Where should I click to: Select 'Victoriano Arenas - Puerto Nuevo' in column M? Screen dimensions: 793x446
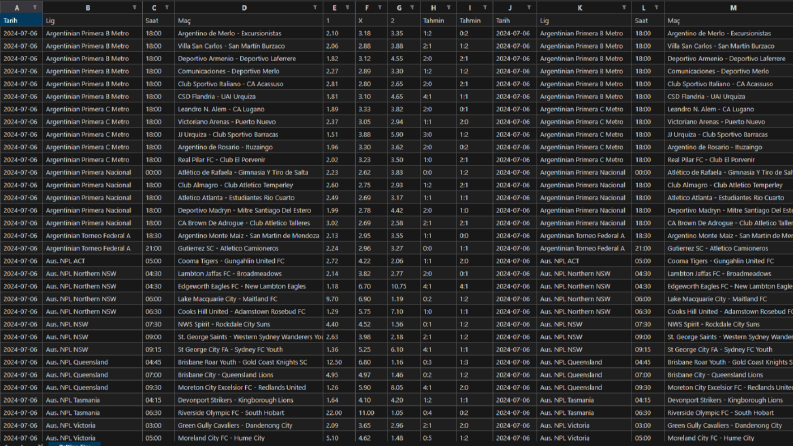point(729,122)
